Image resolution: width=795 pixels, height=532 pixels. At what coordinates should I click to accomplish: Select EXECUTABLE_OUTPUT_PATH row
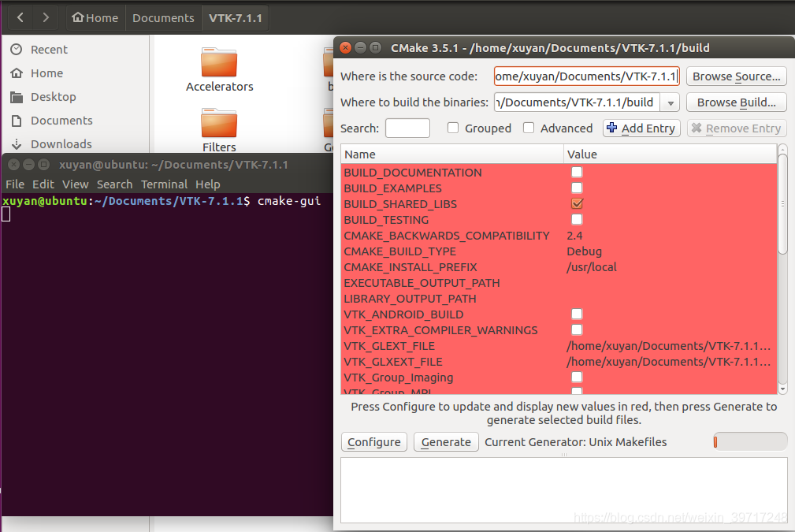(559, 283)
